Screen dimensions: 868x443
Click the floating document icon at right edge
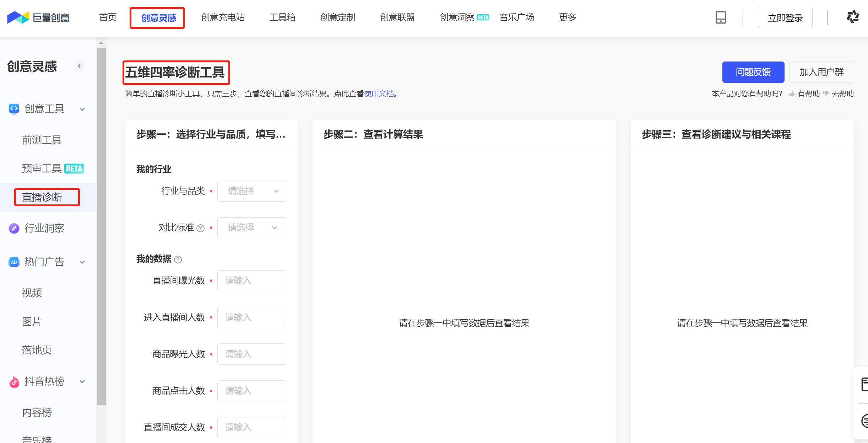[865, 385]
